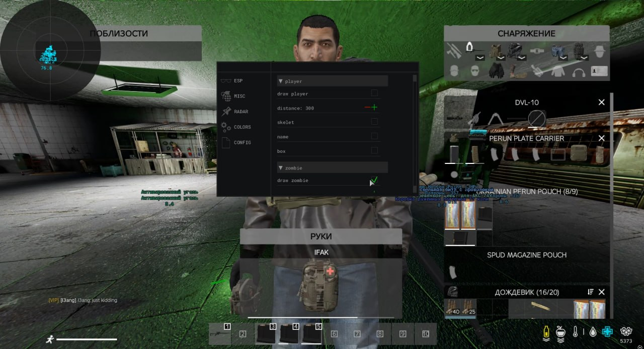The image size is (644, 349).
Task: Click the shirt silhouette equipment slot
Action: click(557, 71)
